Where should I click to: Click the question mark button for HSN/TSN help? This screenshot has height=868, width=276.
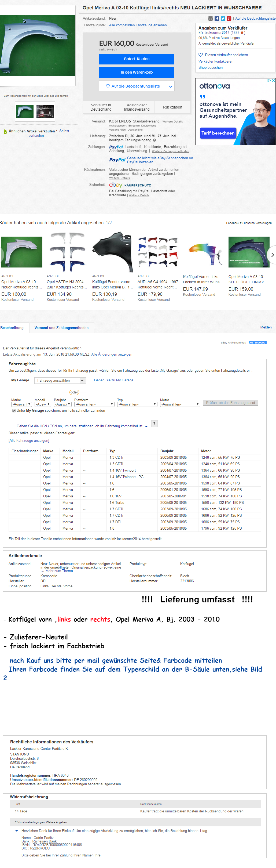point(154,424)
